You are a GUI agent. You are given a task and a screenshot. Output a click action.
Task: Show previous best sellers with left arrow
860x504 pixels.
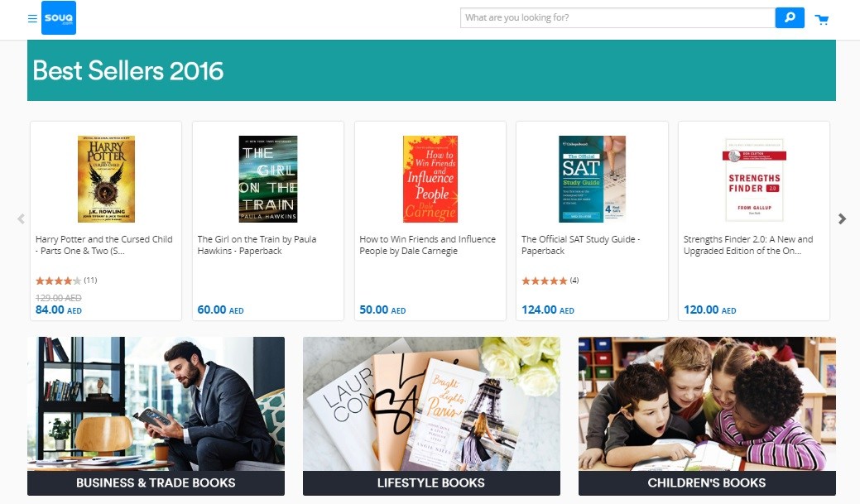click(21, 218)
